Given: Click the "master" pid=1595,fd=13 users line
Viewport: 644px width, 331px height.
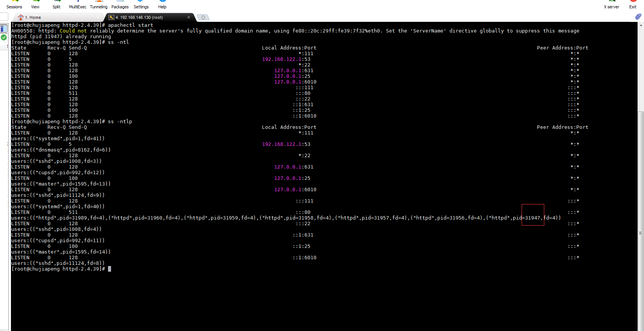Looking at the screenshot, I should click(61, 184).
